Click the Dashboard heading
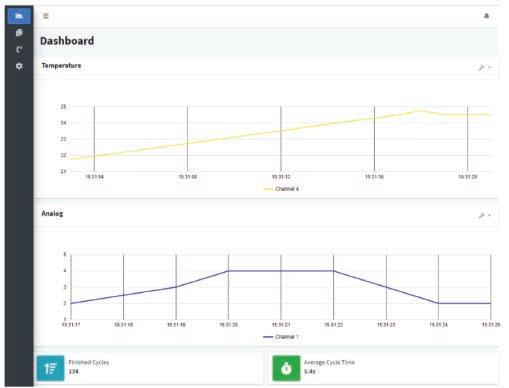This screenshot has height=388, width=509. (x=67, y=41)
